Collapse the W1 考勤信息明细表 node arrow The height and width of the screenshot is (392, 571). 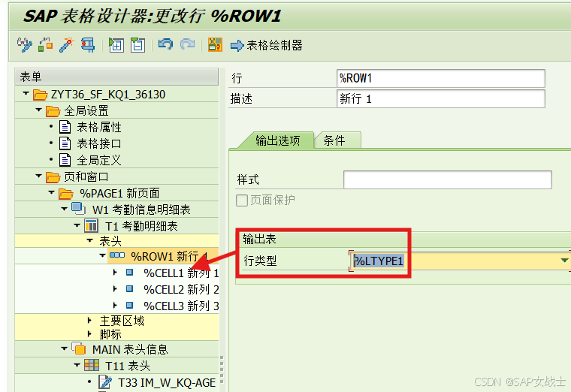click(64, 209)
